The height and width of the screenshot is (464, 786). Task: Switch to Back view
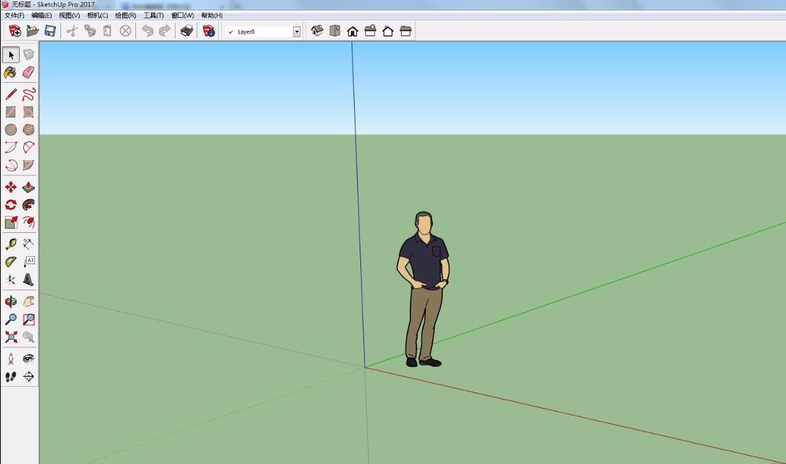click(387, 31)
